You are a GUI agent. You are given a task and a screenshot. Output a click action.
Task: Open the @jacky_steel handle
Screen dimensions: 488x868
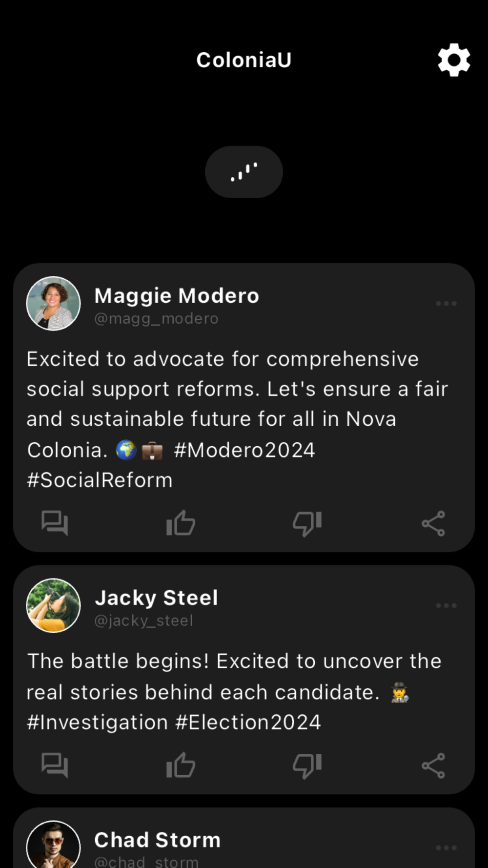tap(143, 620)
